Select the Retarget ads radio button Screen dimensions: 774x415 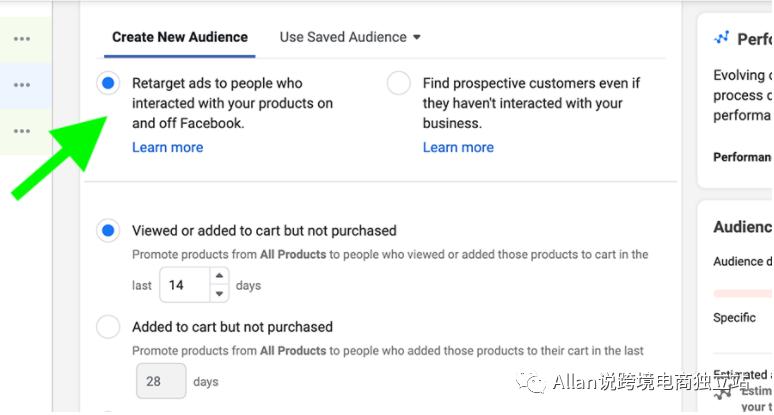(108, 83)
